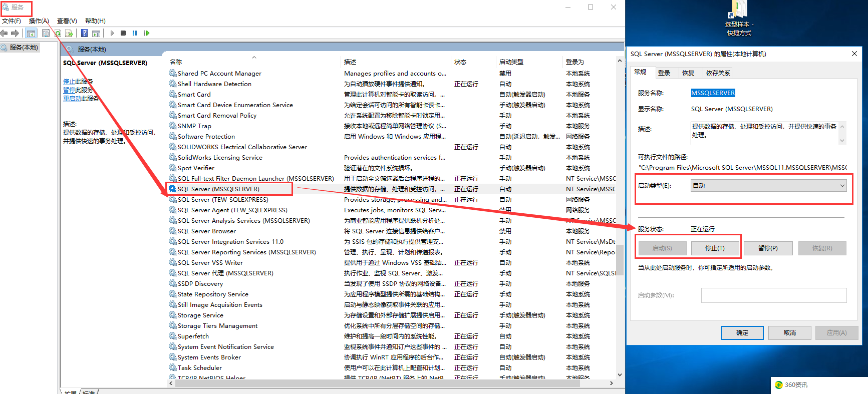
Task: Toggle the action pane toolbar icon
Action: pyautogui.click(x=96, y=33)
